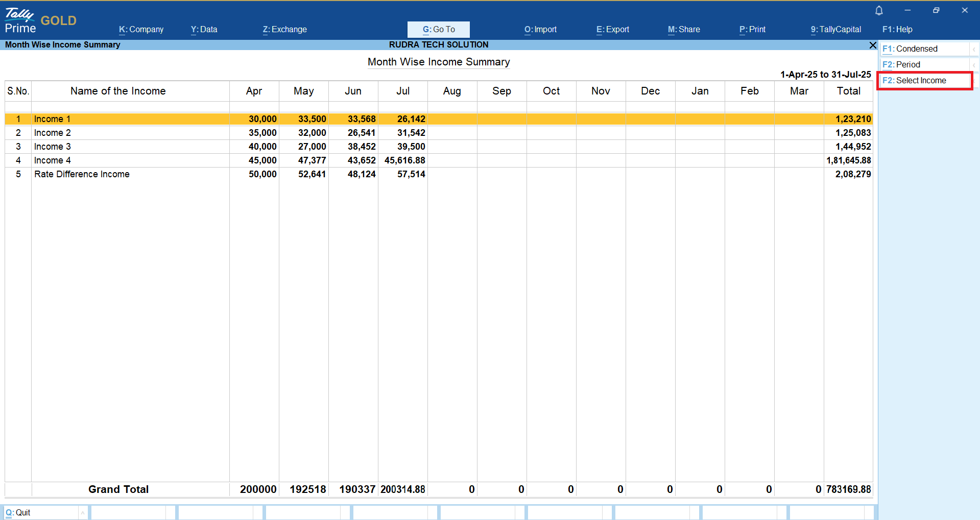Close the Month Wise Income Summary report
The height and width of the screenshot is (520, 980).
click(873, 45)
